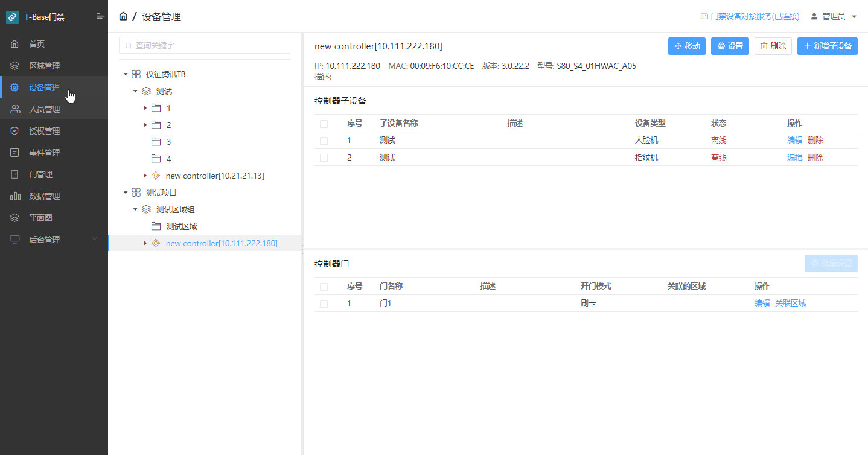868x455 pixels.
Task: Click the 人员管理 people icon
Action: [x=15, y=109]
